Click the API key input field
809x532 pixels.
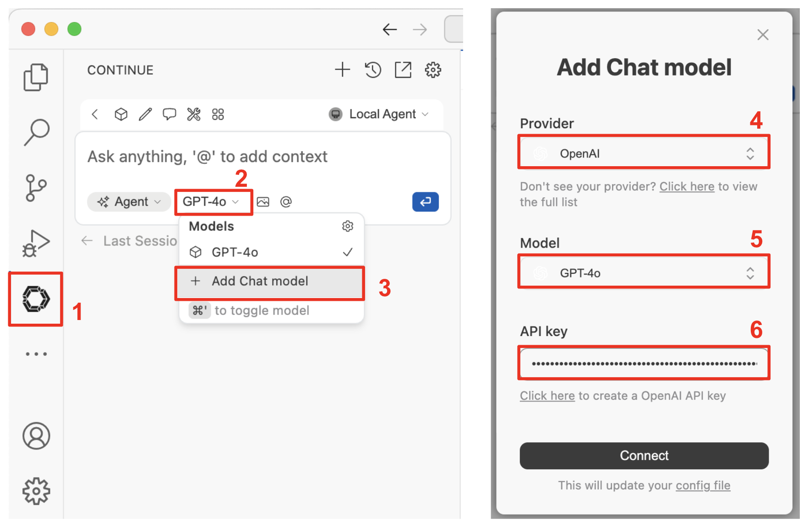click(644, 364)
